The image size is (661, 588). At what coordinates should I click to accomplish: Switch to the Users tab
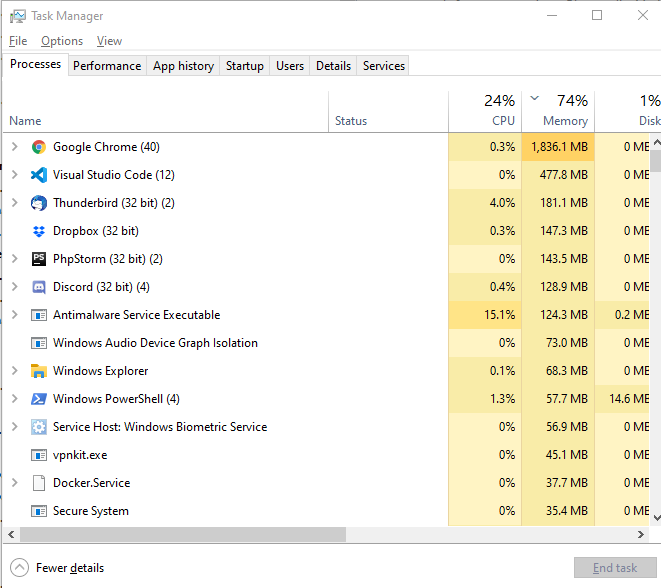[x=290, y=66]
